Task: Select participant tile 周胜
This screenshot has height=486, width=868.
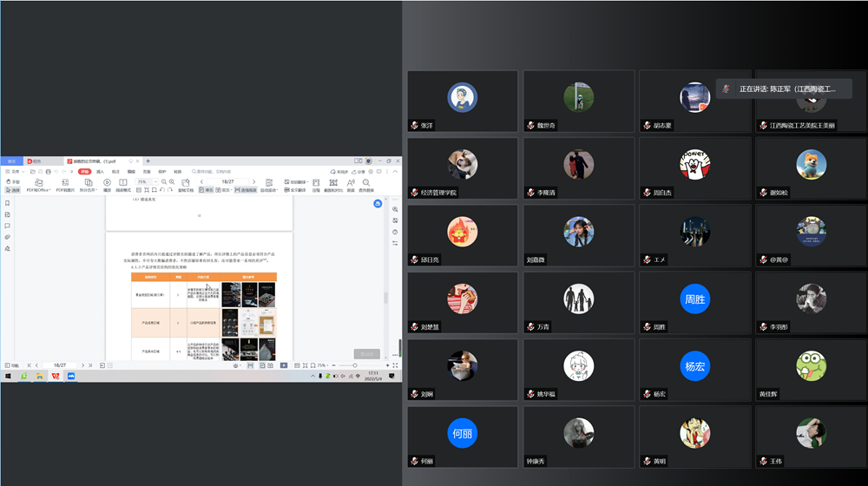Action: (694, 302)
